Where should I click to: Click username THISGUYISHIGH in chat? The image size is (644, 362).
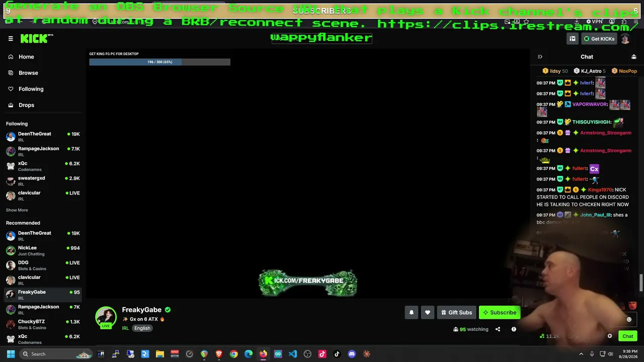point(592,122)
